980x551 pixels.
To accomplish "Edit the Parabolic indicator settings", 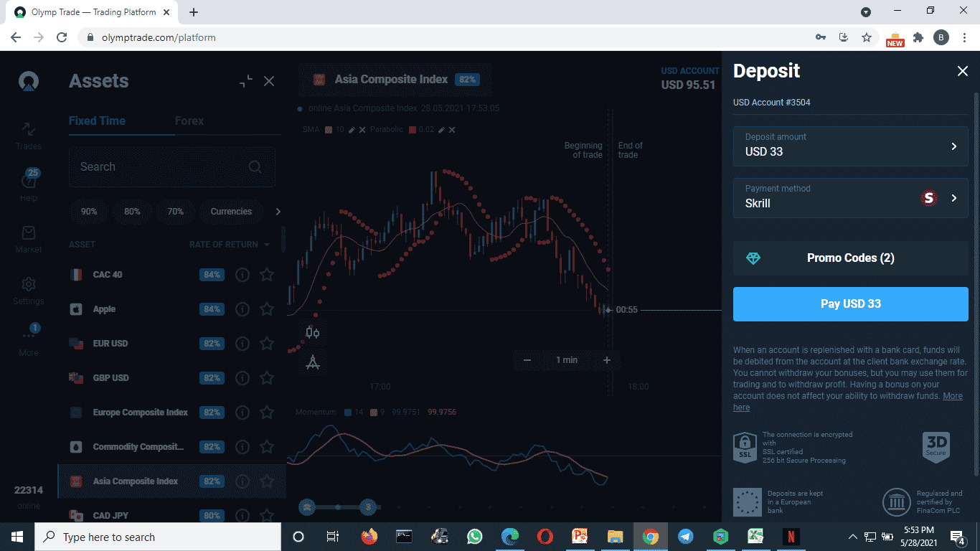I will click(x=441, y=130).
